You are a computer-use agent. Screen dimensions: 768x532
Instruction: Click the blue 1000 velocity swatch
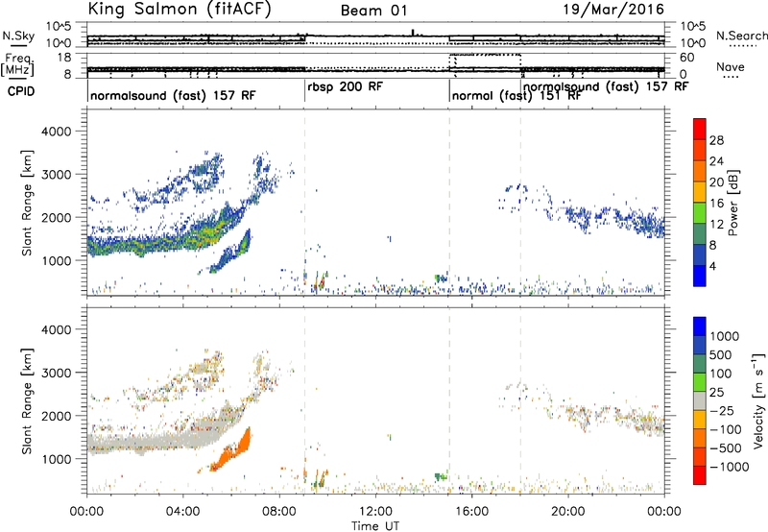click(700, 326)
